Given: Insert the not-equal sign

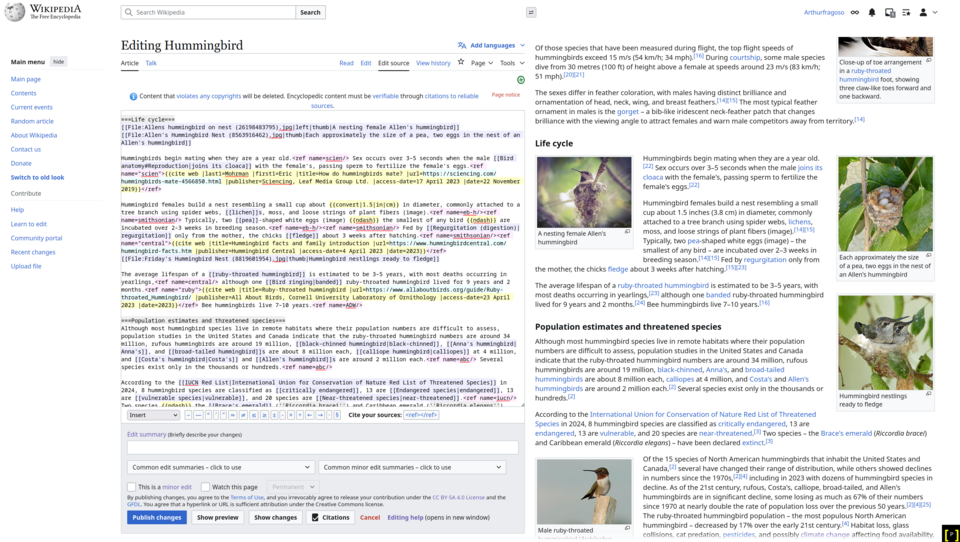Looking at the screenshot, I should (x=243, y=415).
